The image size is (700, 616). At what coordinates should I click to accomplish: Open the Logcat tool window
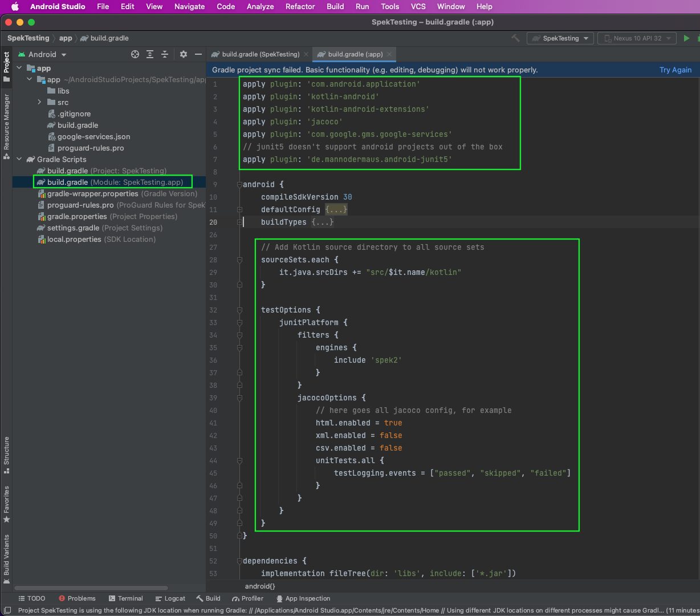[170, 598]
